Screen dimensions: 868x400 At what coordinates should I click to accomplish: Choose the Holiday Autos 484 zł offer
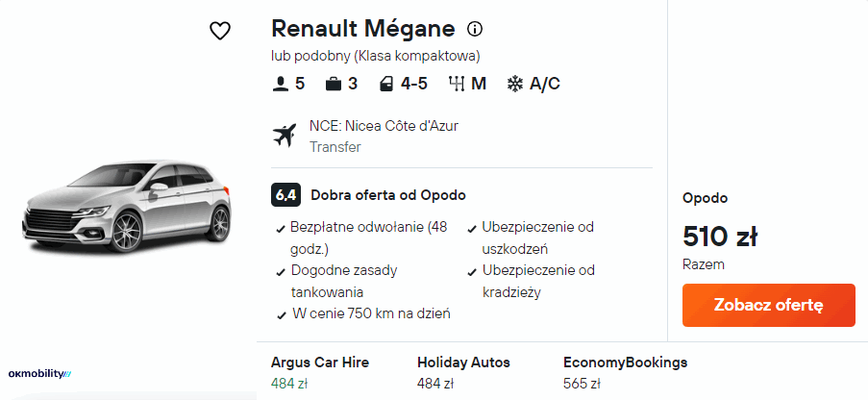463,373
